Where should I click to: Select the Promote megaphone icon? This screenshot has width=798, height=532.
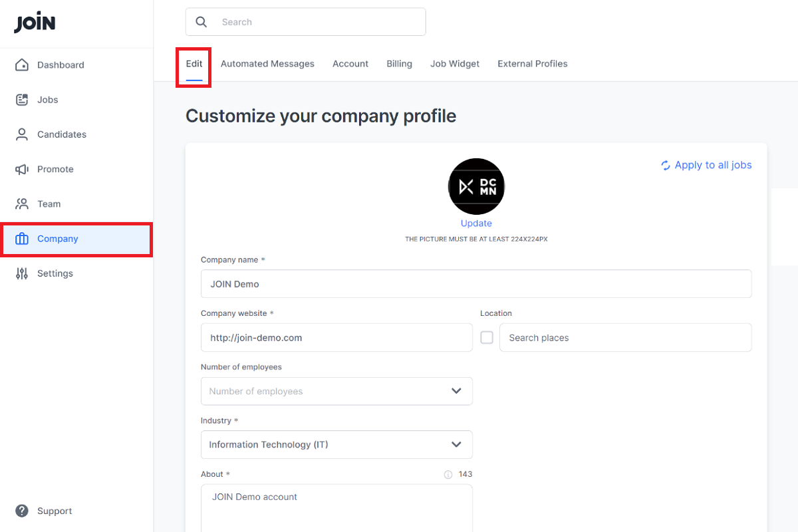[22, 170]
